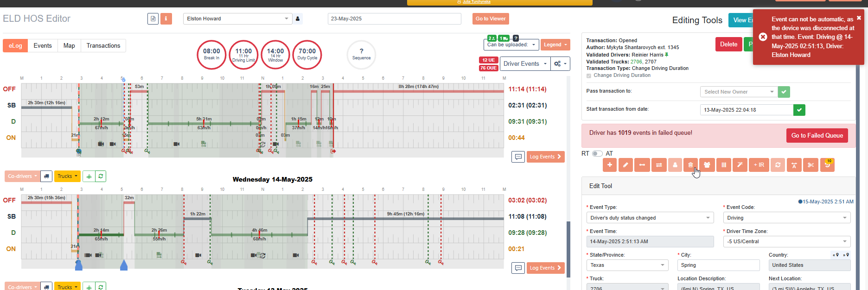Expand the Can be uploaded dropdown
Image resolution: width=868 pixels, height=290 pixels.
[511, 45]
